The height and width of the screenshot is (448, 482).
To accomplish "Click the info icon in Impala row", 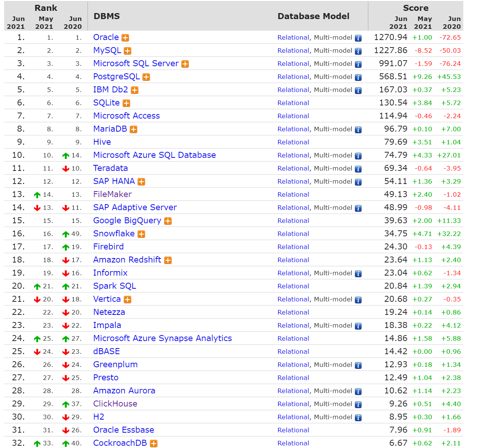I will 358,326.
